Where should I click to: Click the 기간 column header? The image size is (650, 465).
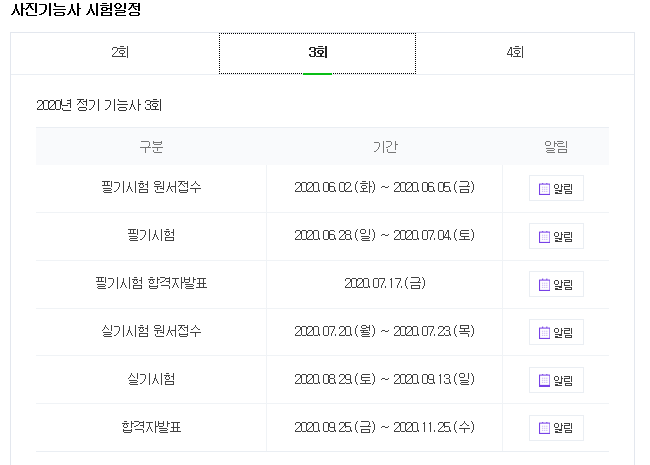[385, 146]
